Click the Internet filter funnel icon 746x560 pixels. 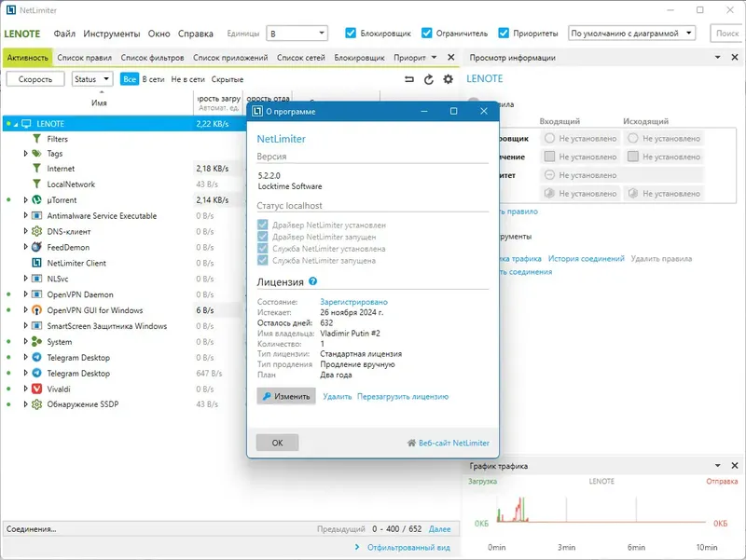[x=36, y=169]
